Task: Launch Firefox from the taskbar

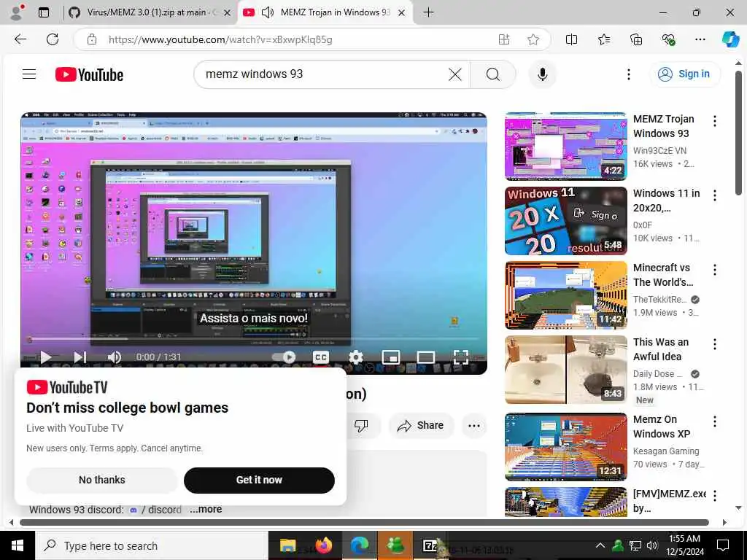Action: (323, 545)
